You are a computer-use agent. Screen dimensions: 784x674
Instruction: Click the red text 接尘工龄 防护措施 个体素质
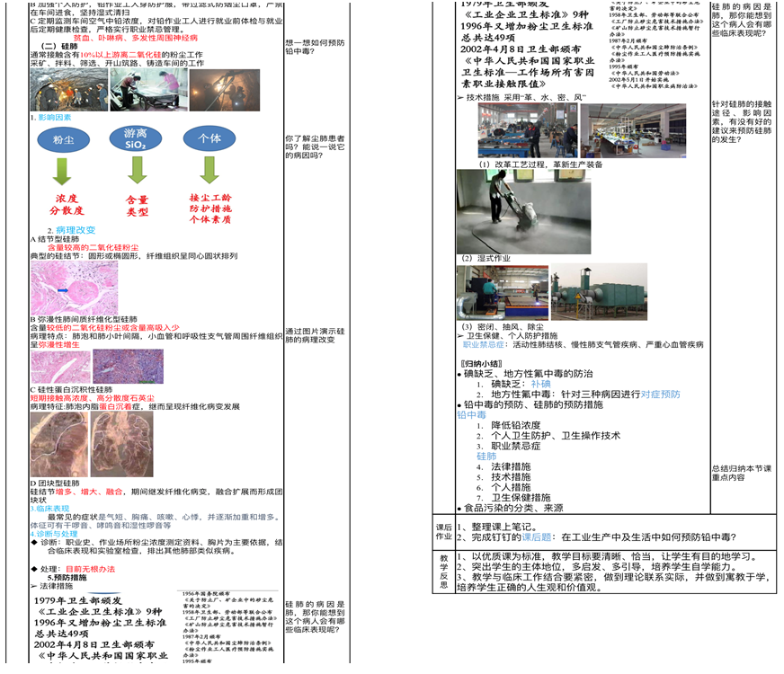tap(210, 208)
